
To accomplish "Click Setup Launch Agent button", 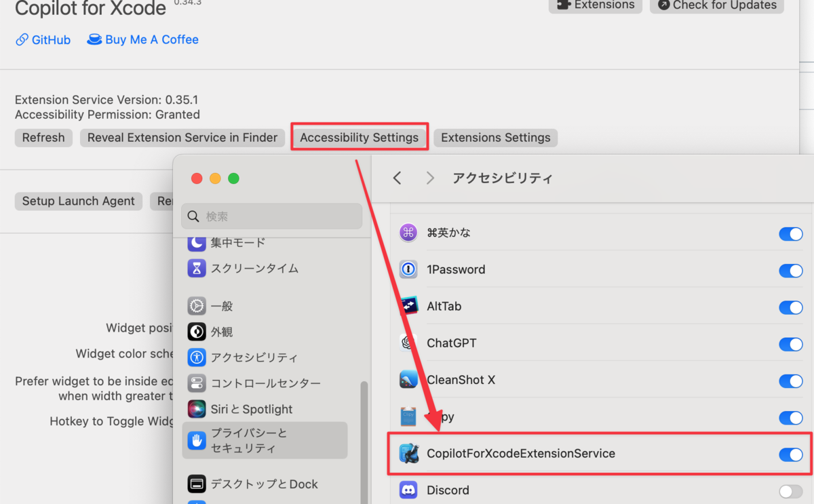I will [79, 201].
